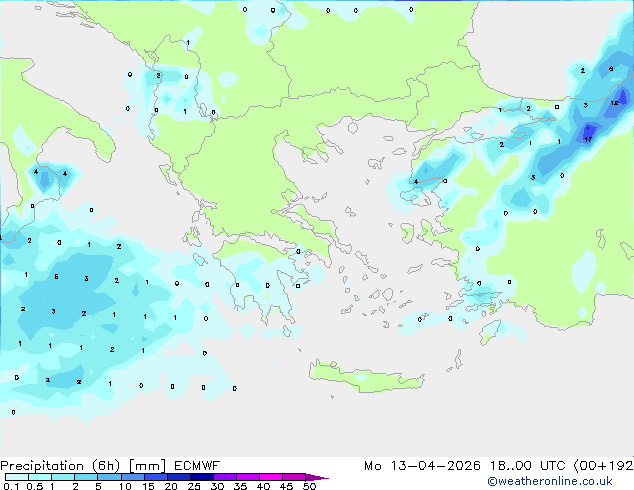Click the '15' legend scale label
The image size is (634, 490).
(148, 486)
